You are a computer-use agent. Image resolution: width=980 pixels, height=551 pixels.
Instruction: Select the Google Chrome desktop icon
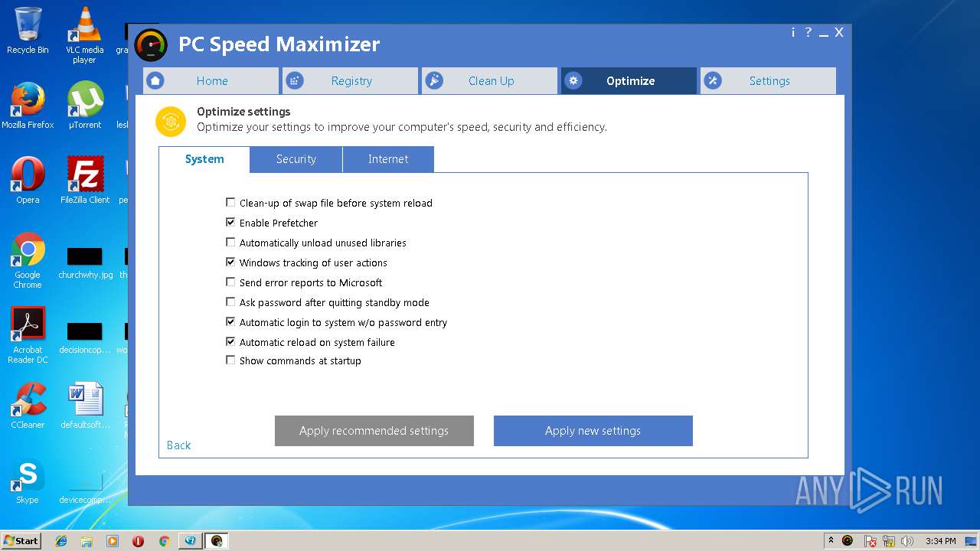point(28,260)
